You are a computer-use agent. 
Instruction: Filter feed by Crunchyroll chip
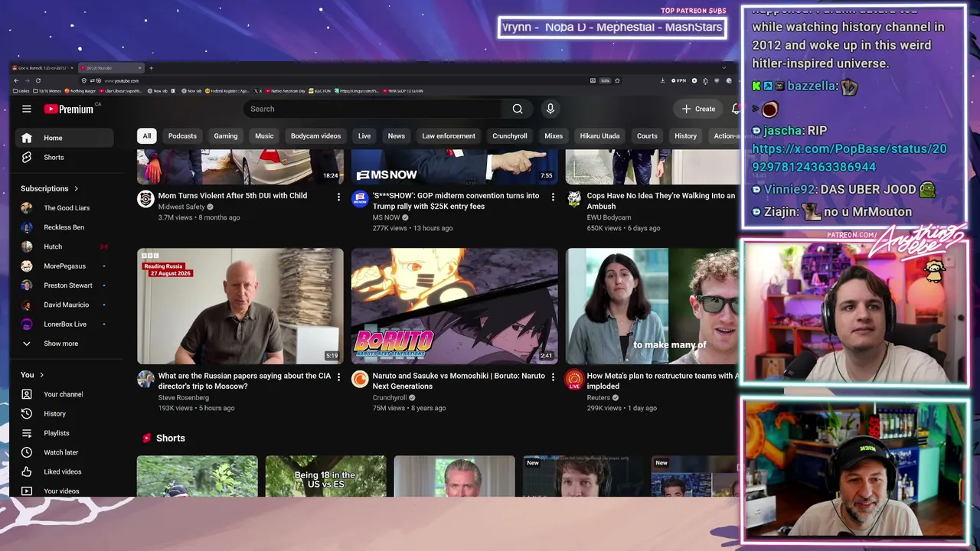click(x=510, y=136)
